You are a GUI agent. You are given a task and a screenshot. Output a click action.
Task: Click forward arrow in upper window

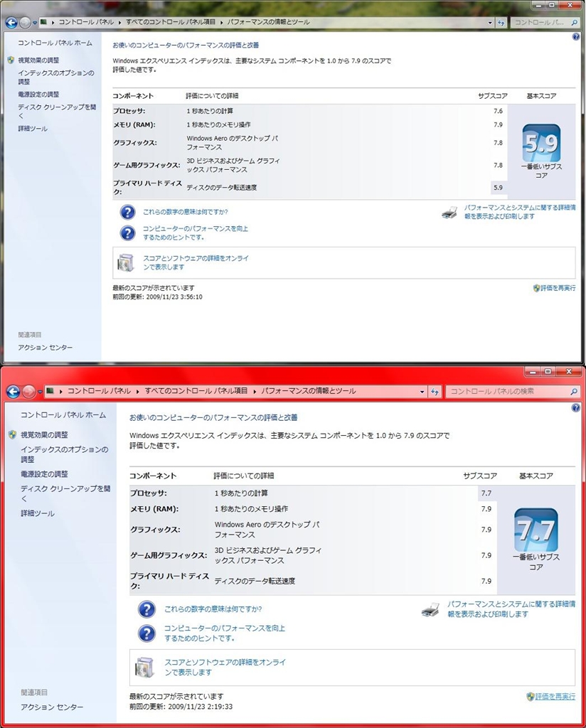(x=25, y=22)
